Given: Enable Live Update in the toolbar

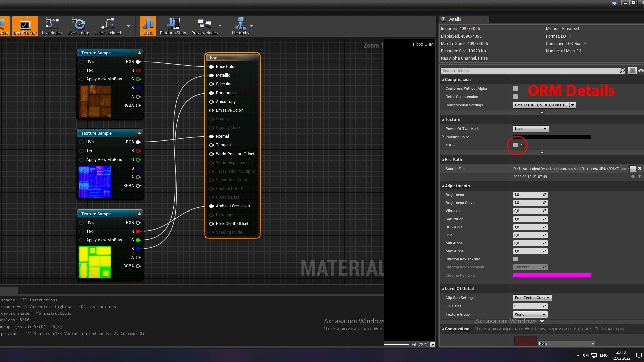Looking at the screenshot, I should [x=78, y=26].
